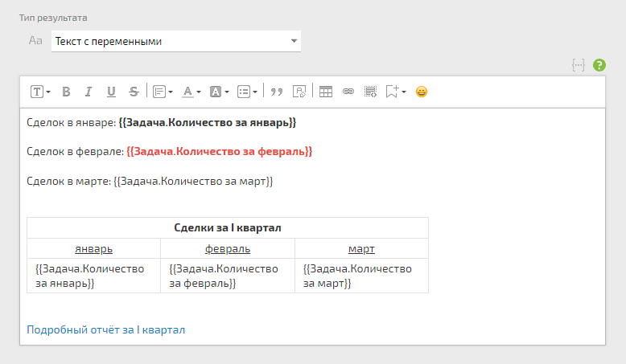Expand the text style dropdown arrow

click(x=48, y=92)
